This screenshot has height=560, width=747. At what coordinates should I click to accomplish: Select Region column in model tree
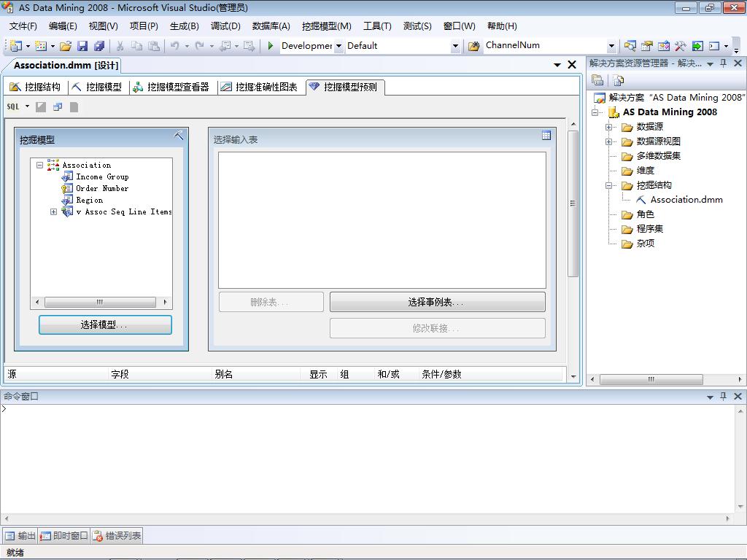pos(83,200)
